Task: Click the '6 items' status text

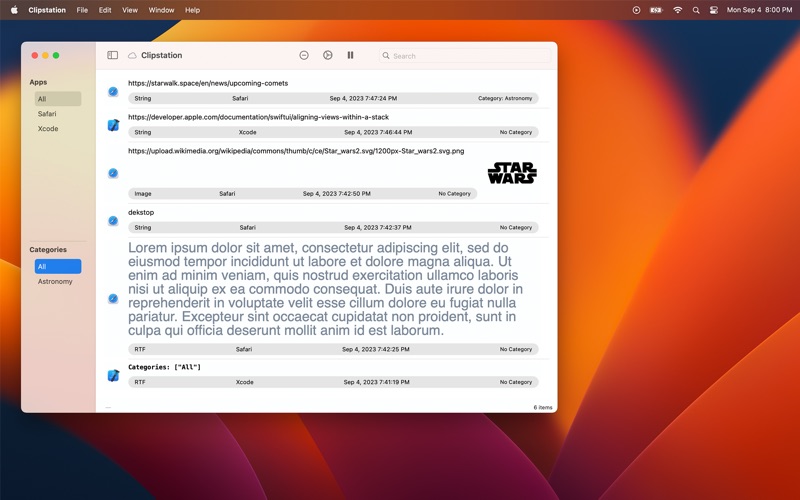Action: click(x=543, y=407)
